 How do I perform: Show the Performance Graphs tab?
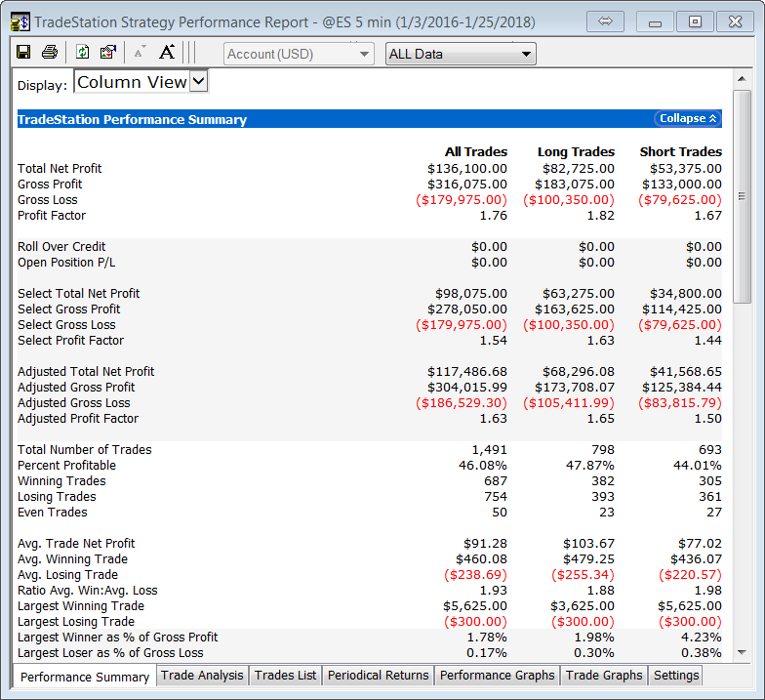point(497,676)
